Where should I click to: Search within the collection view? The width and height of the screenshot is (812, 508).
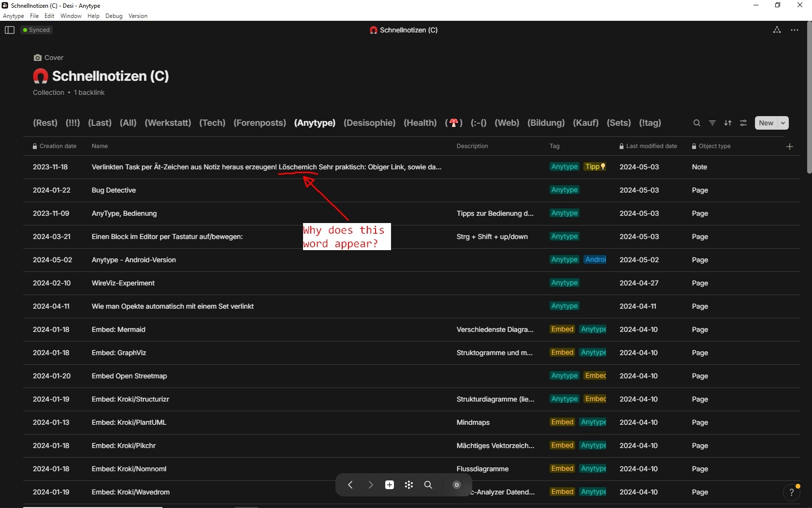point(696,123)
